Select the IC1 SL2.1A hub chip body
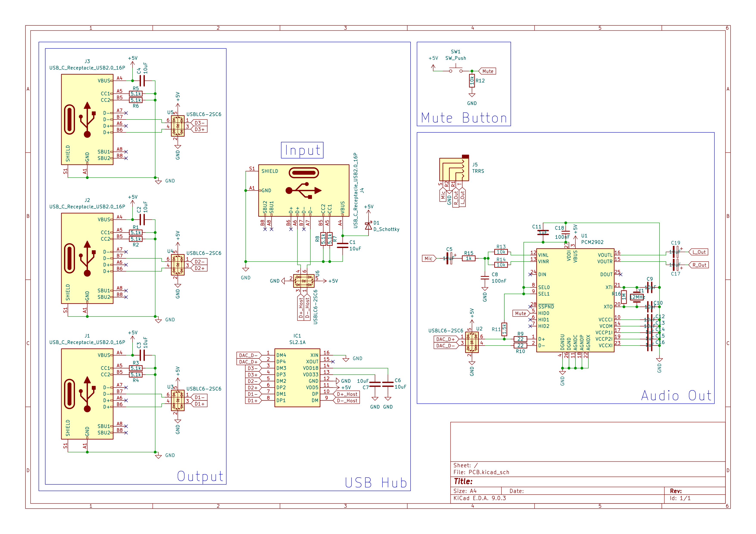 [297, 378]
